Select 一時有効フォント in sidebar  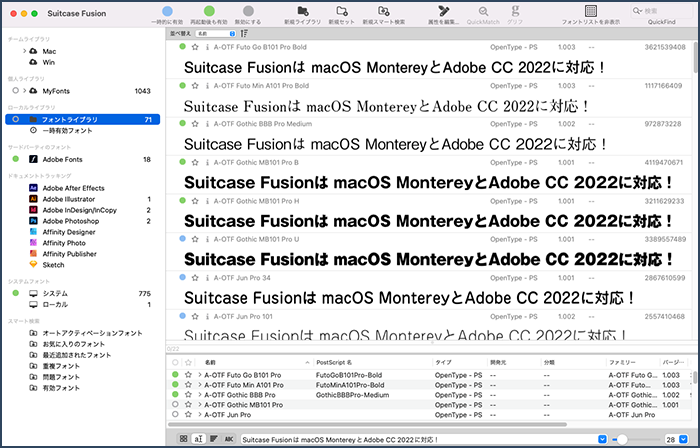67,131
